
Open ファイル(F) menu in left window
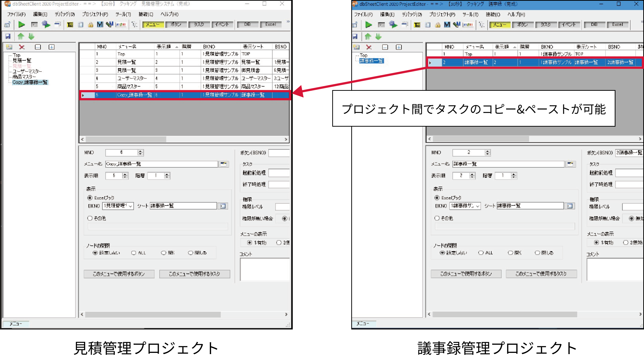pos(16,14)
